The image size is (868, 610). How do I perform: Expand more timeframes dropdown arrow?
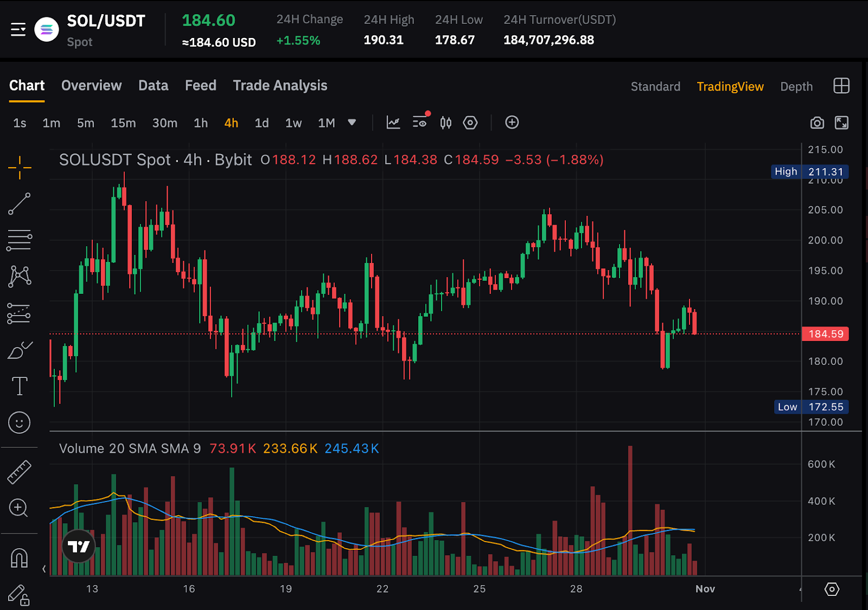click(352, 123)
